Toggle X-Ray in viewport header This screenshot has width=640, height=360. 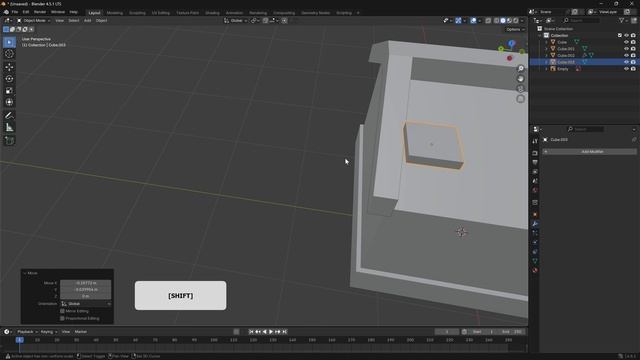click(x=488, y=20)
